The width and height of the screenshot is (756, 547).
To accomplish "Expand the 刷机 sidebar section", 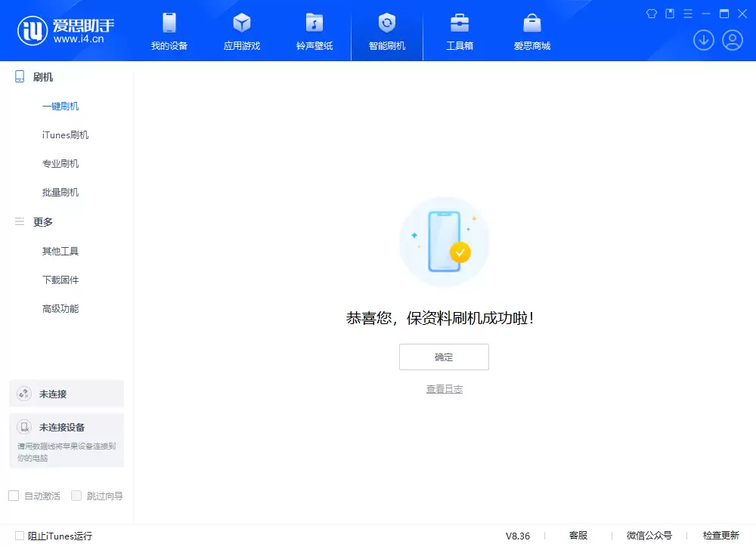I will click(42, 76).
